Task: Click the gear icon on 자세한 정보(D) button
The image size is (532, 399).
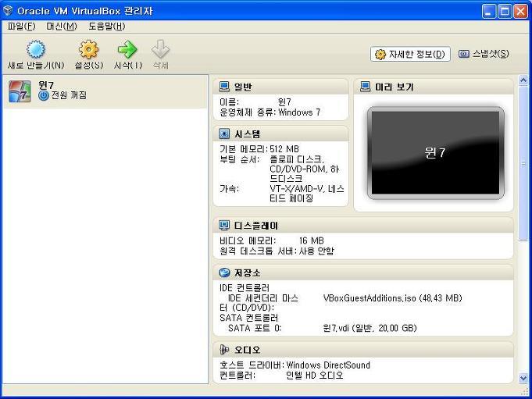Action: [x=380, y=54]
